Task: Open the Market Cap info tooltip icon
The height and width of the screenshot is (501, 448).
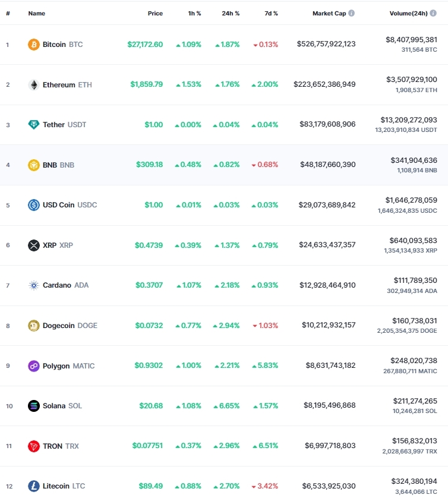Action: pos(351,13)
